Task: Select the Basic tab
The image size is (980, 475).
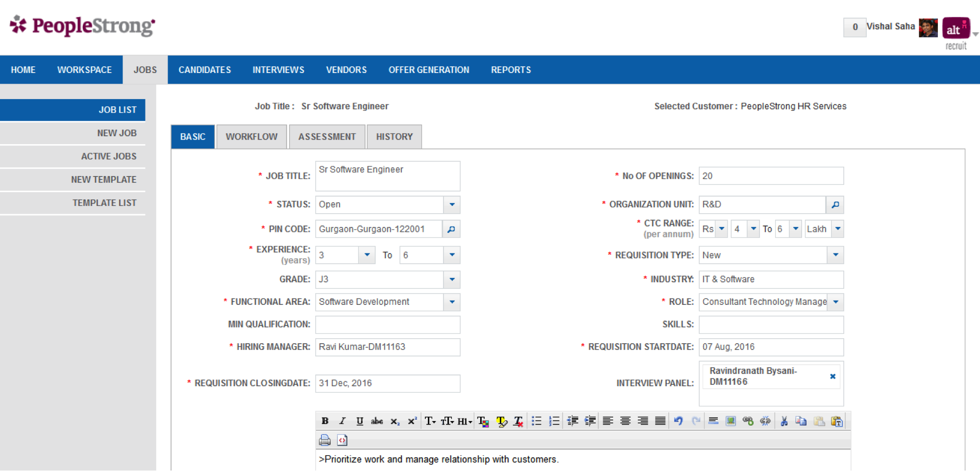Action: (193, 137)
